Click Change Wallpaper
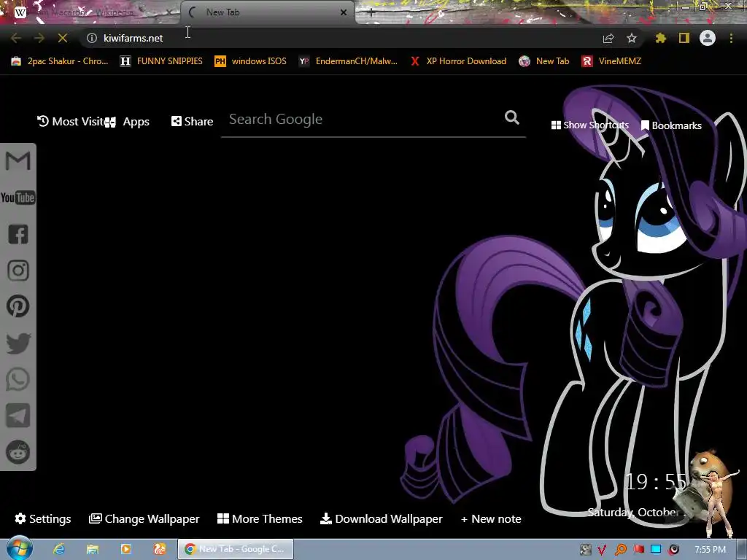This screenshot has height=560, width=747. coord(144,518)
